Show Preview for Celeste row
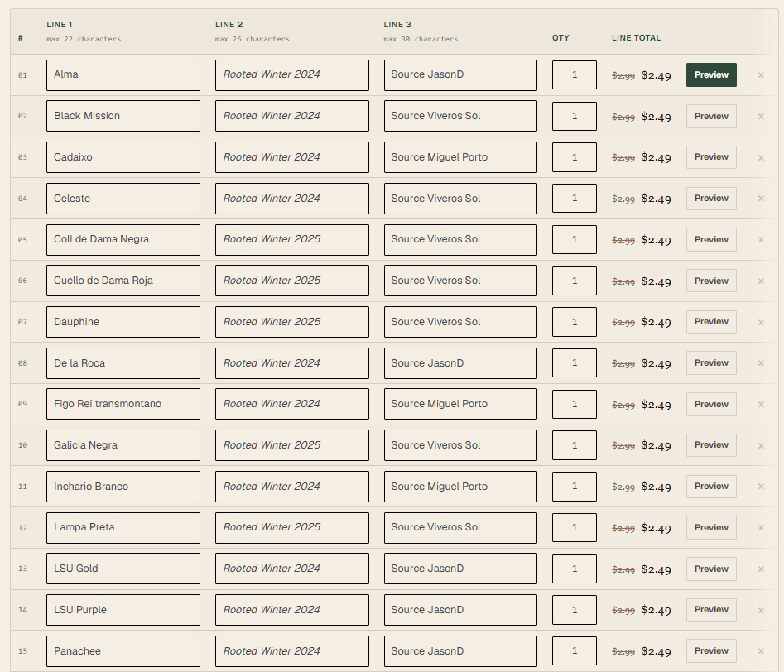The width and height of the screenshot is (784, 672). point(711,199)
